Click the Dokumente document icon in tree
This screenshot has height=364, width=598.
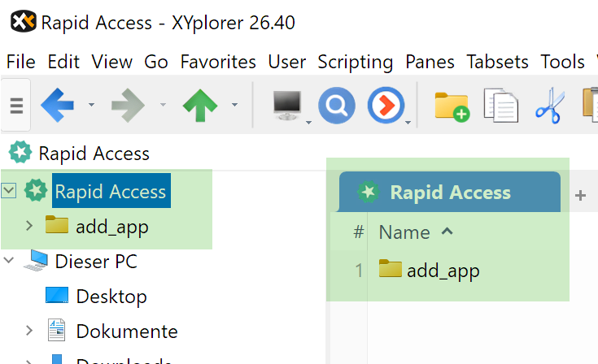57,330
